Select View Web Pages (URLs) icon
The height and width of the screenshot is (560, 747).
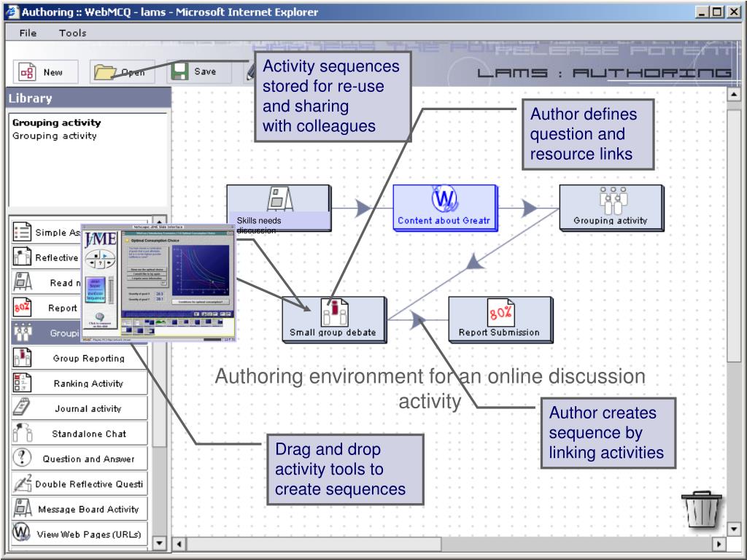pos(22,533)
